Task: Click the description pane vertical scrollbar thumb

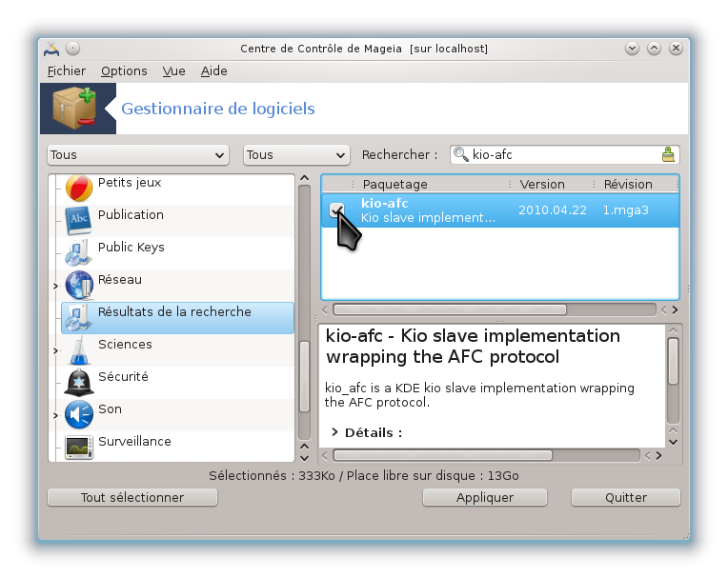Action: pyautogui.click(x=674, y=361)
